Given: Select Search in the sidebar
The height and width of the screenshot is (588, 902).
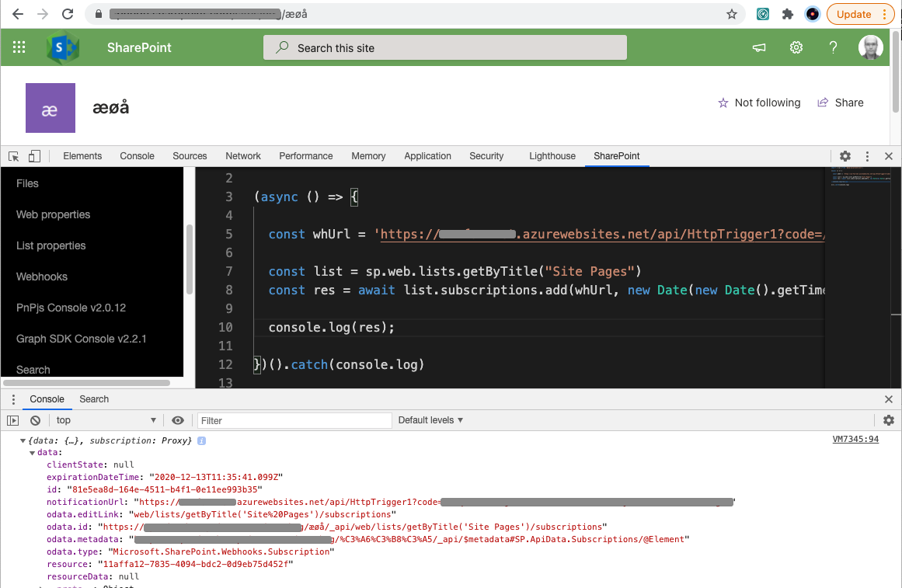Looking at the screenshot, I should 33,370.
